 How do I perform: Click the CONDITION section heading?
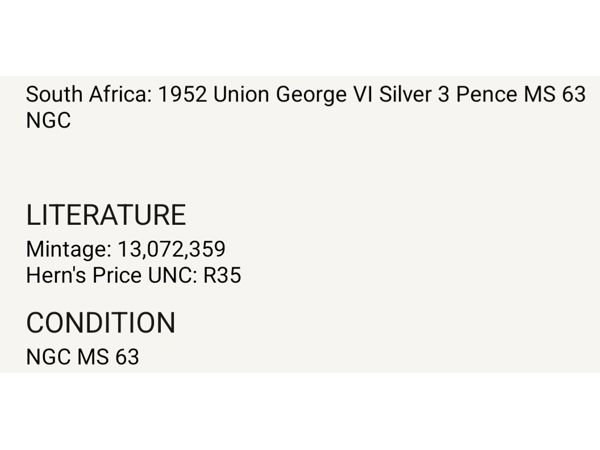click(x=100, y=323)
